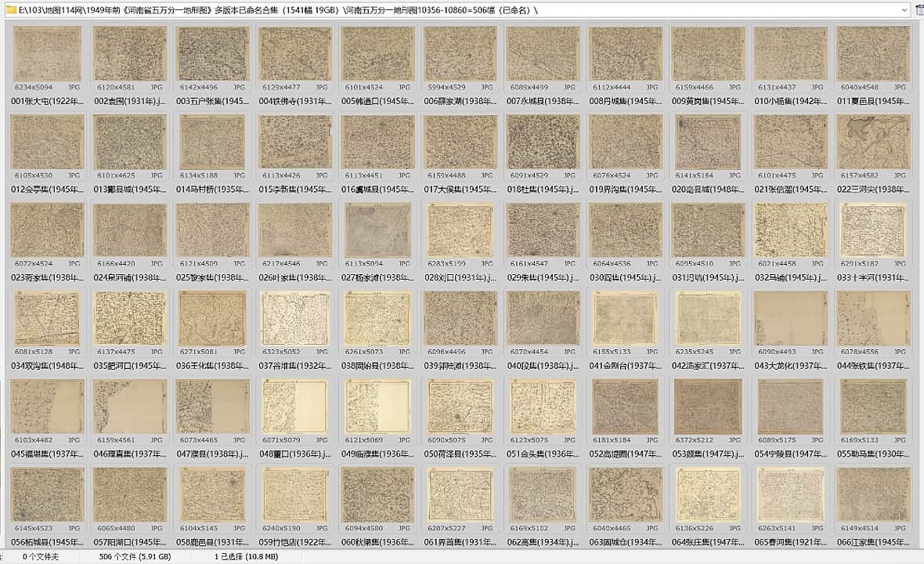Select file name 018杜集(1945年)

pyautogui.click(x=543, y=190)
